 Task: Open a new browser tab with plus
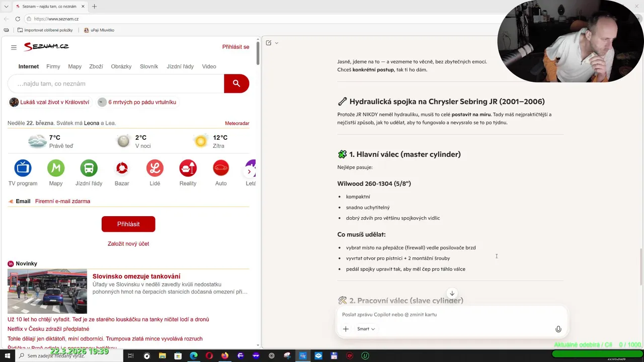tap(94, 7)
